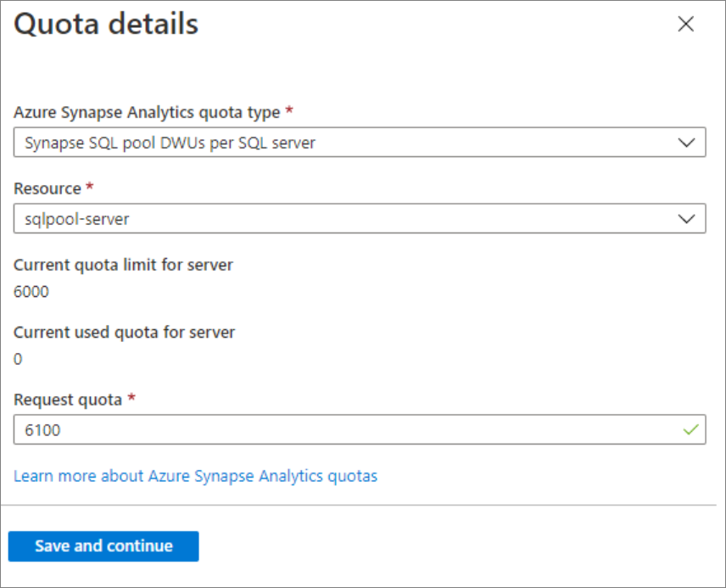Image resolution: width=726 pixels, height=588 pixels.
Task: Click Save and continue
Action: click(x=103, y=546)
